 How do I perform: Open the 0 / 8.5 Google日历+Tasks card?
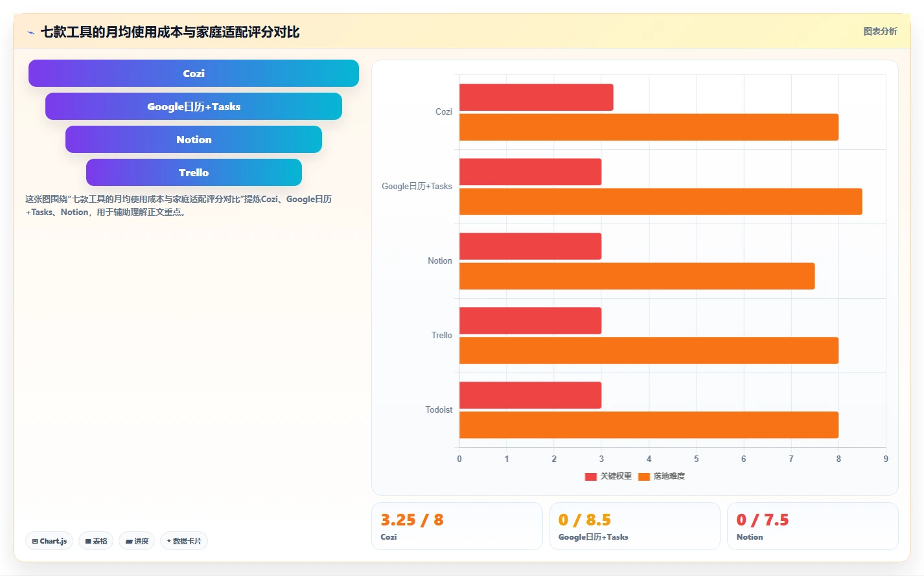[634, 526]
